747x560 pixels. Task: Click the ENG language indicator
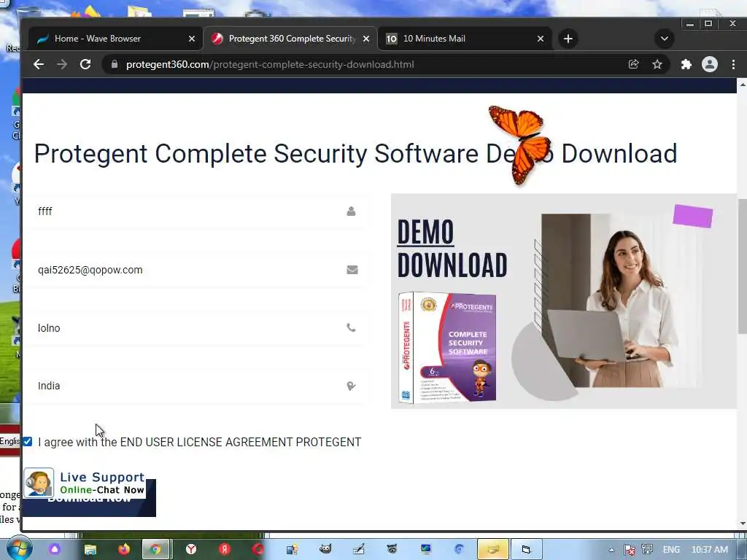(671, 550)
